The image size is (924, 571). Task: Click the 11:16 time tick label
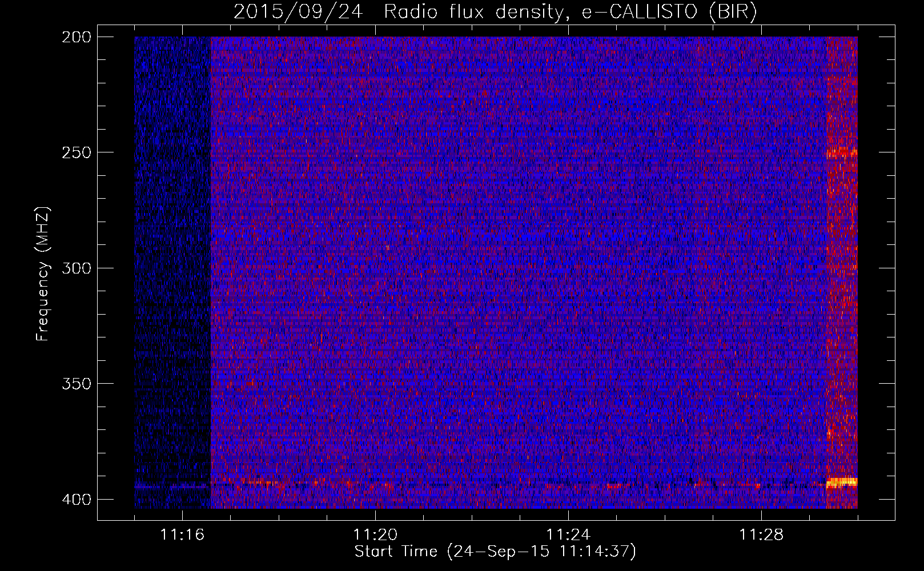[x=182, y=535]
